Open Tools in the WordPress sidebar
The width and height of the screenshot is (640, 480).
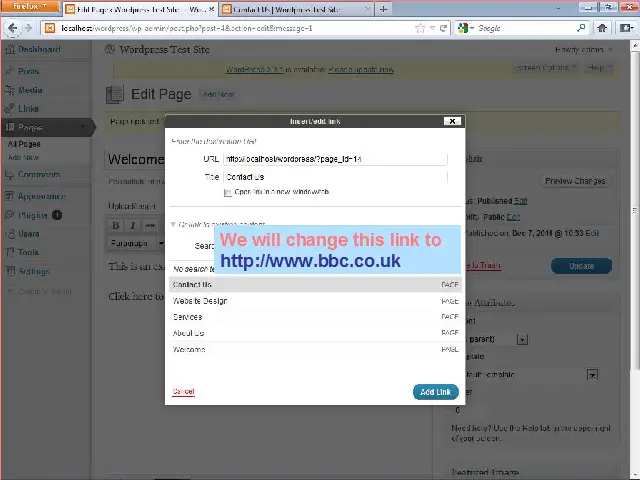click(x=28, y=252)
